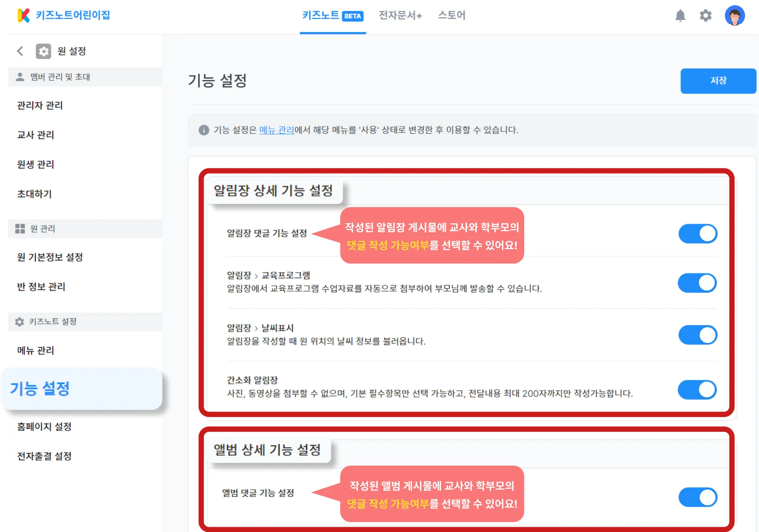759x532 pixels.
Task: Go back using the left chevron arrow
Action: tap(20, 51)
